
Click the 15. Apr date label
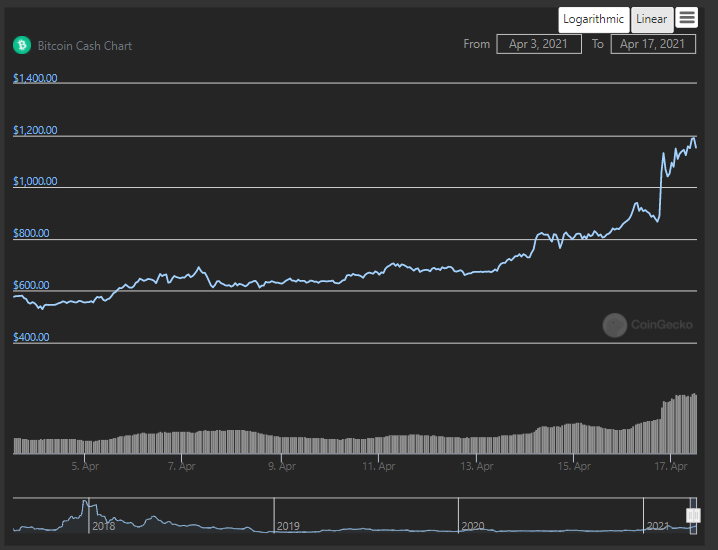tap(574, 466)
